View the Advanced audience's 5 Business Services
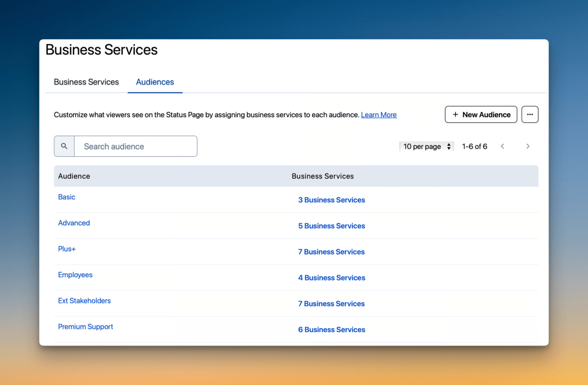This screenshot has width=588, height=385. pyautogui.click(x=331, y=226)
